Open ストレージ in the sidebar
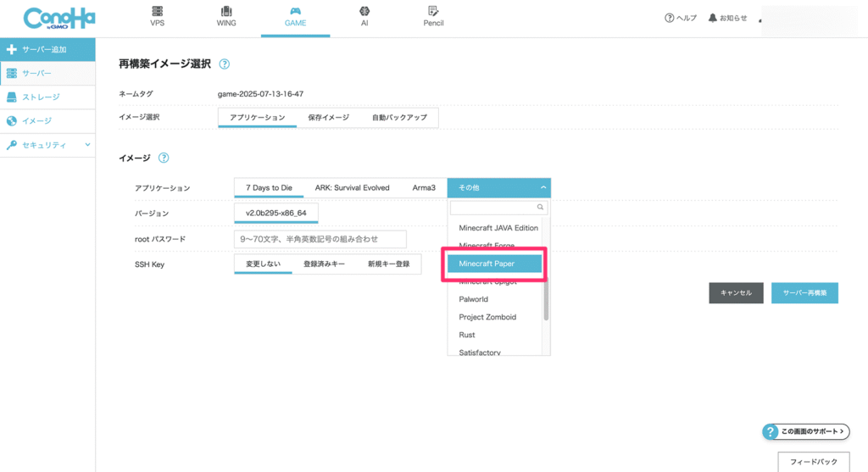 pyautogui.click(x=47, y=97)
